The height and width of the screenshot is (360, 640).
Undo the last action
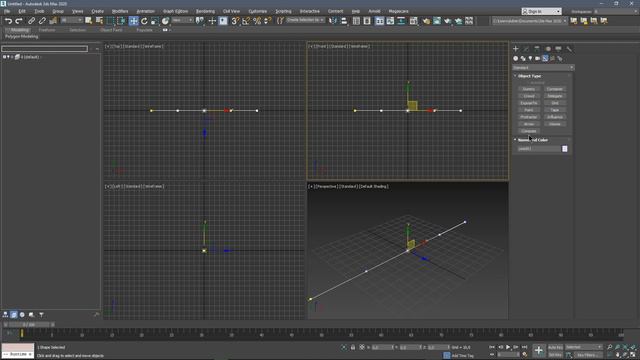pyautogui.click(x=8, y=20)
